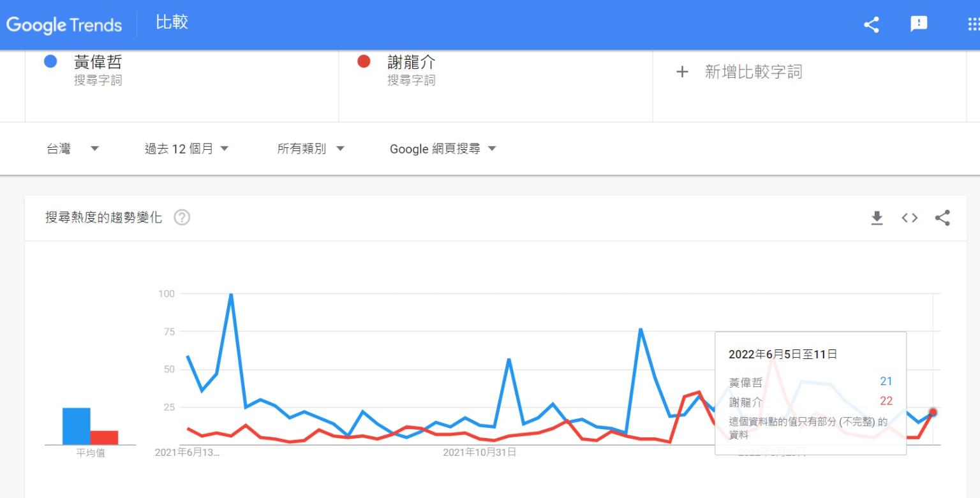
Task: Expand the 所有類別 category dropdown
Action: (311, 149)
